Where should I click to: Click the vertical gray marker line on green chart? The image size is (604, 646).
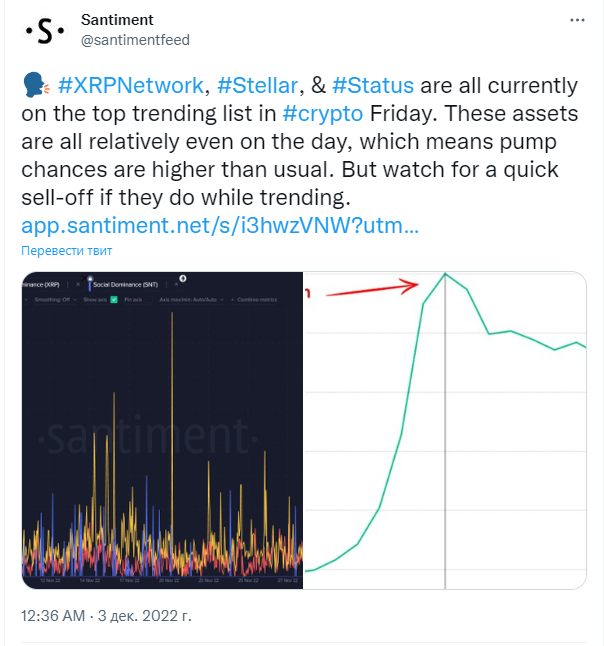click(x=445, y=431)
